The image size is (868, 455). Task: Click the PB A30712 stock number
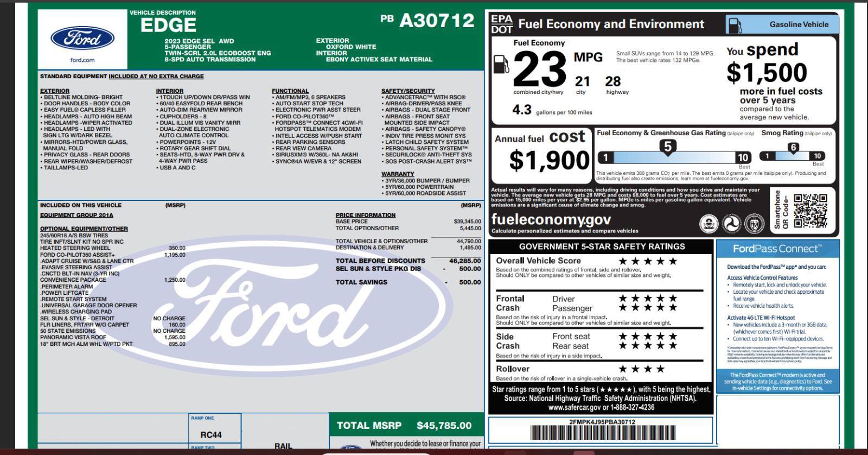tap(427, 20)
